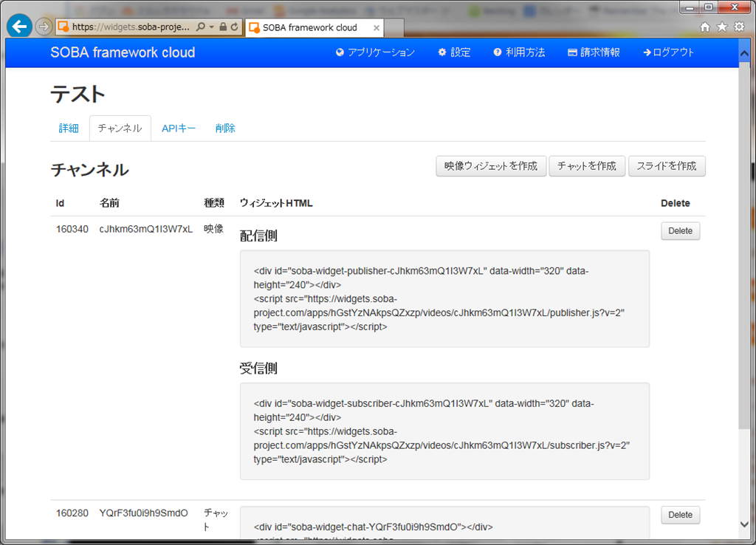Click the Id cell 160340
This screenshot has height=545, width=756.
click(72, 229)
